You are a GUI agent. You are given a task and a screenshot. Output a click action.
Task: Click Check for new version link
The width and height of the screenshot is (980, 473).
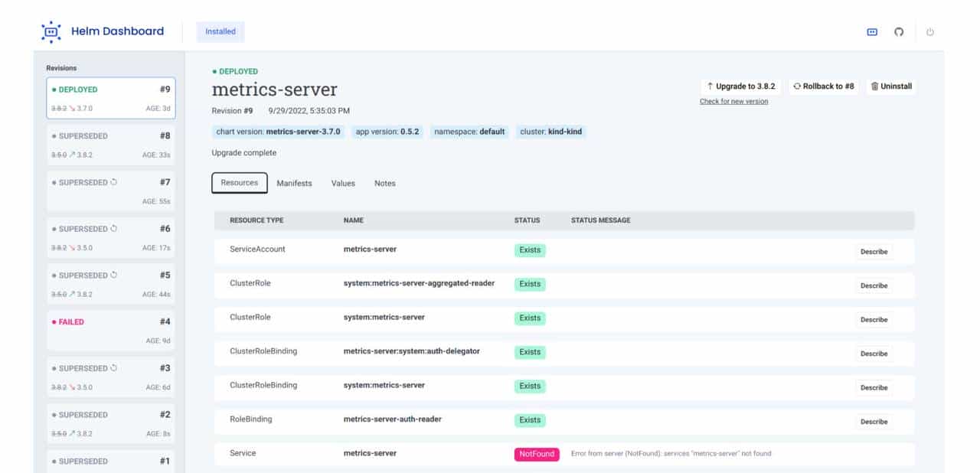pos(733,101)
